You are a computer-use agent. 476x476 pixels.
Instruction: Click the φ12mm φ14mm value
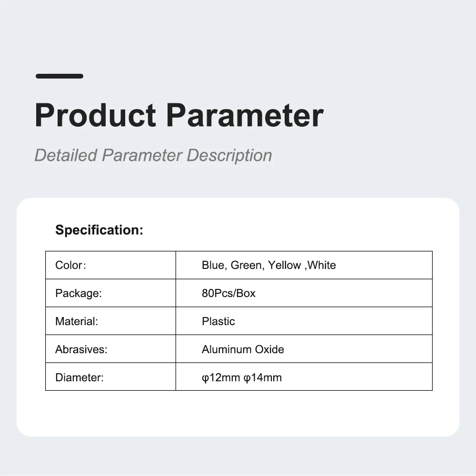point(242,377)
